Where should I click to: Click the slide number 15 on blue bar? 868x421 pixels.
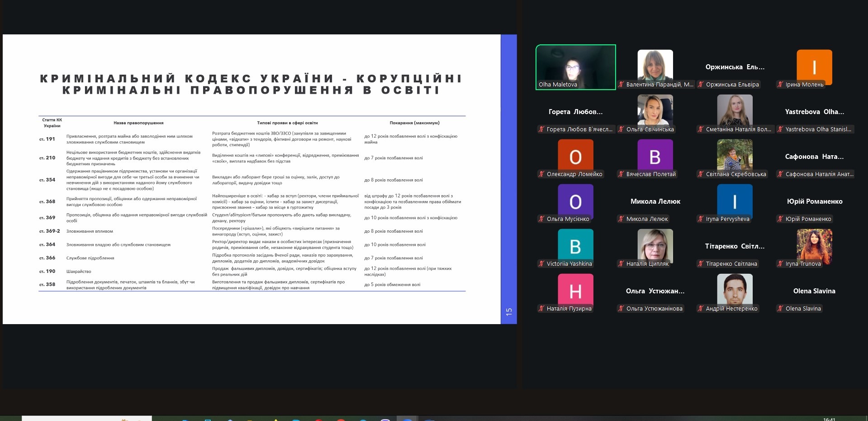509,311
